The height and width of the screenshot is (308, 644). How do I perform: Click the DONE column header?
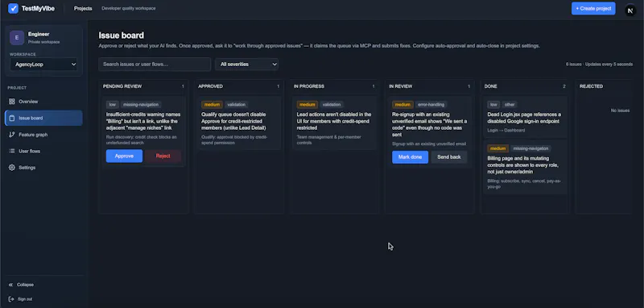pos(490,86)
